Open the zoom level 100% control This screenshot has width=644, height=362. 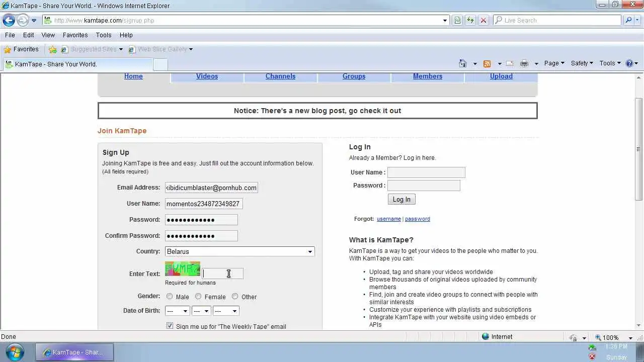click(613, 337)
